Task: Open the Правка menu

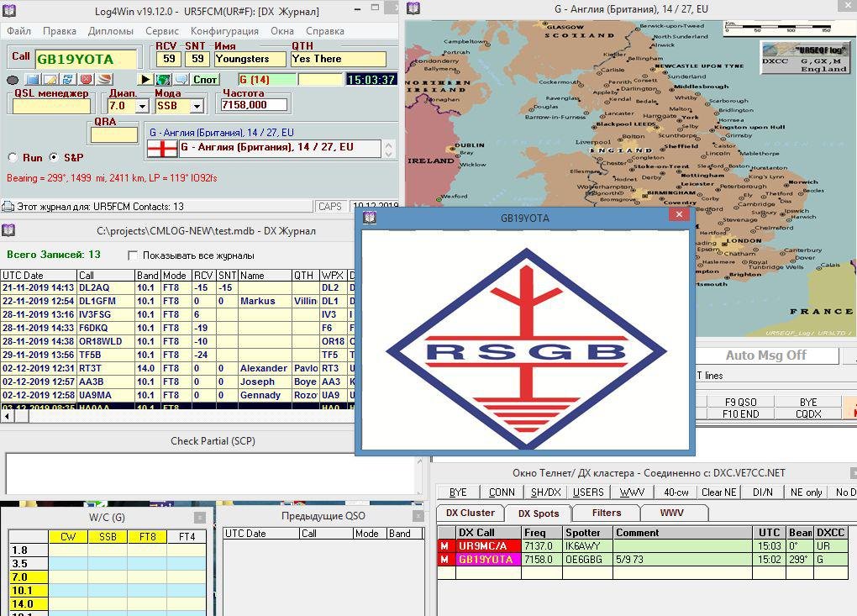Action: [59, 31]
